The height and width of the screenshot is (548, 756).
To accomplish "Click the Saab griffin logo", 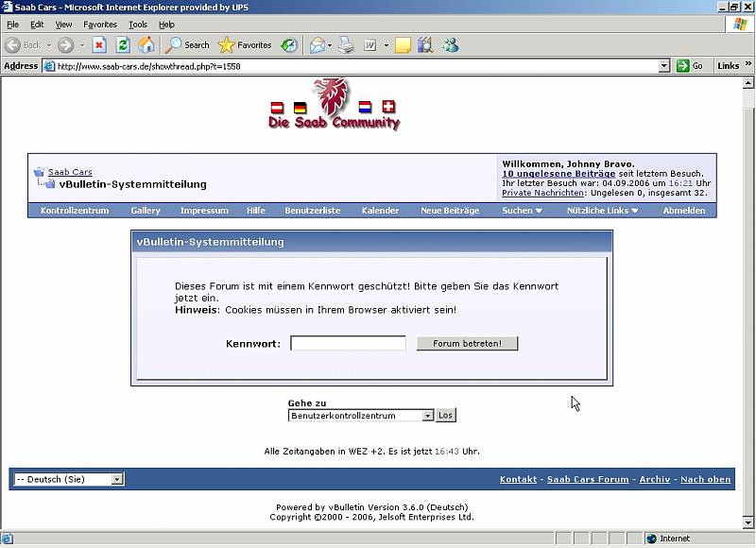I will [330, 96].
